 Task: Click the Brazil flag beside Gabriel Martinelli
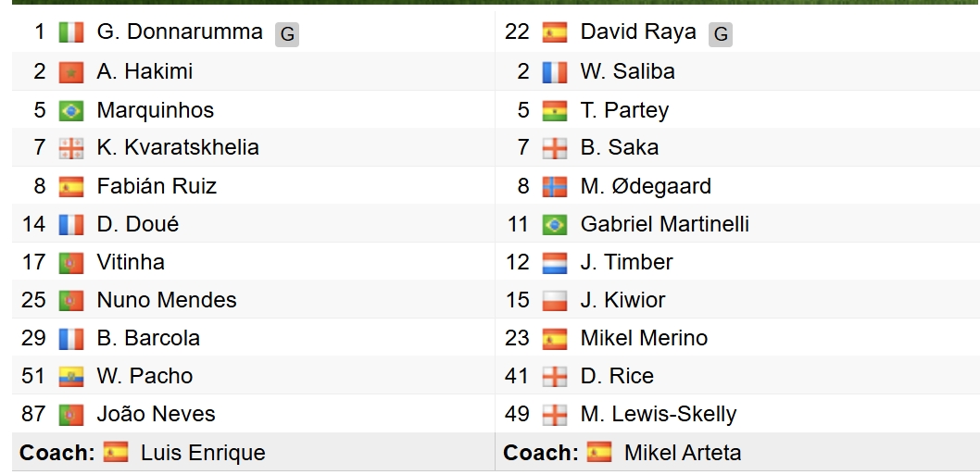pos(554,224)
